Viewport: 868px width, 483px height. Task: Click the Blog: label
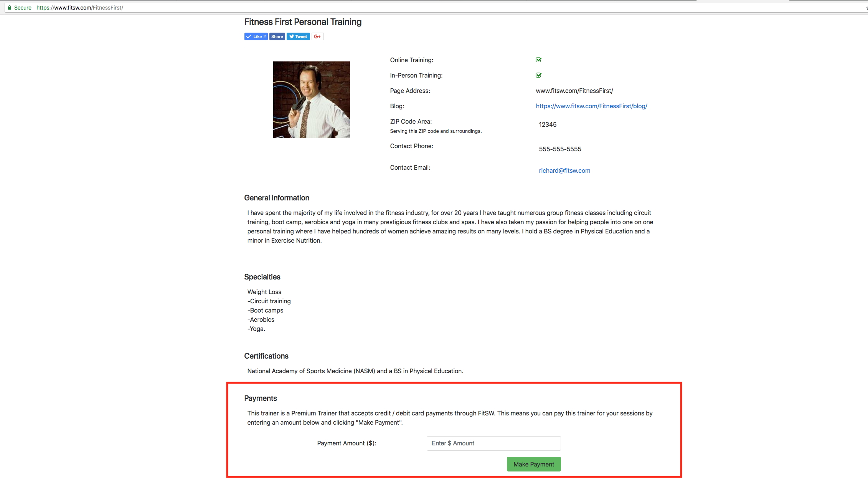pyautogui.click(x=397, y=106)
